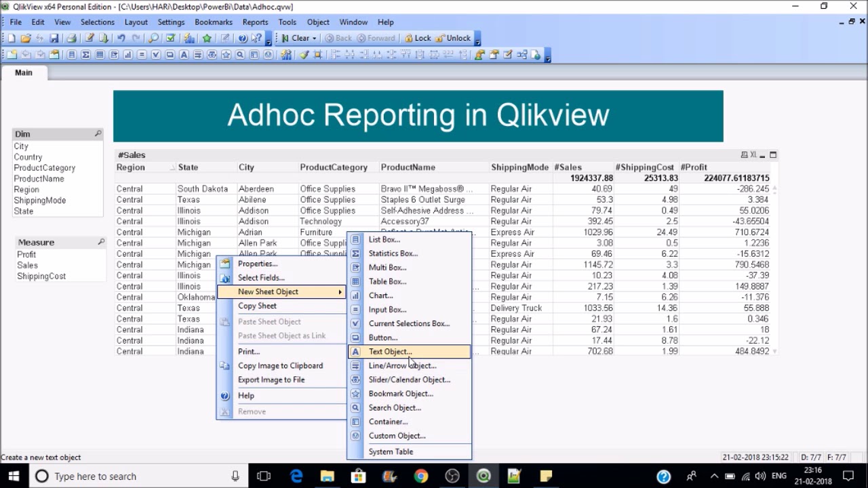Switch to the Main sheet tab
Image resolution: width=868 pixels, height=488 pixels.
[24, 73]
